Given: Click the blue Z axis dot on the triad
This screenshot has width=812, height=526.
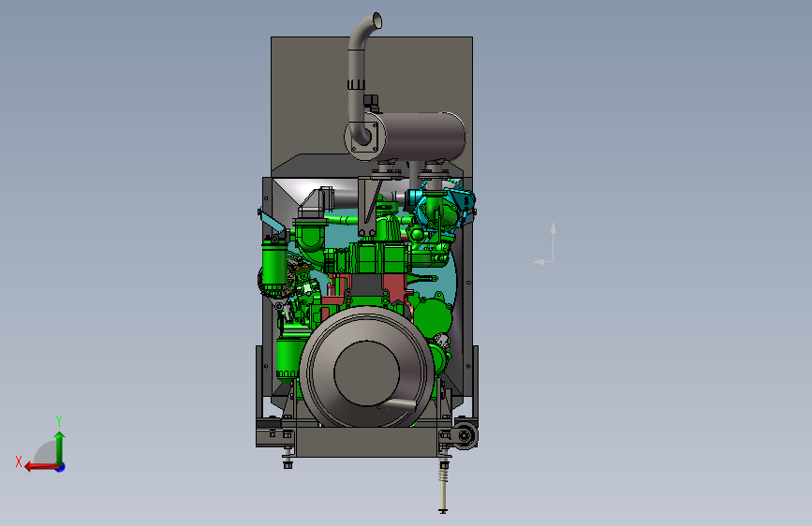Looking at the screenshot, I should (61, 468).
